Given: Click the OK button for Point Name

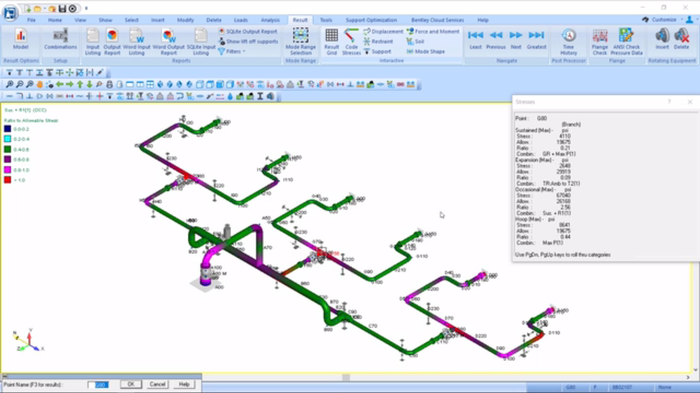Looking at the screenshot, I should point(131,384).
